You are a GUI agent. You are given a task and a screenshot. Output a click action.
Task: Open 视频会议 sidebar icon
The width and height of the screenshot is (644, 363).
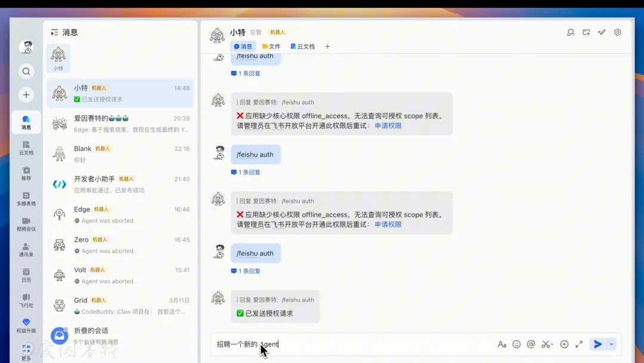point(26,224)
